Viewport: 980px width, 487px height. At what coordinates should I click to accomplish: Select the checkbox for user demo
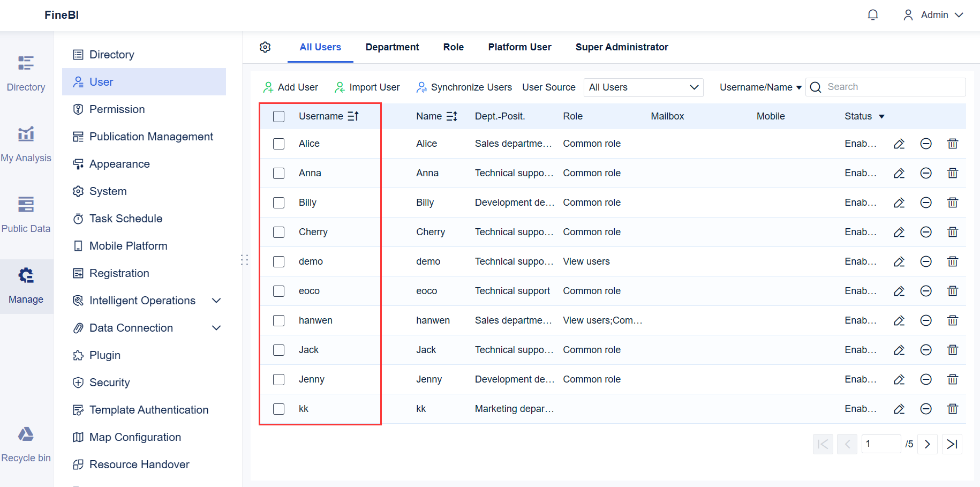278,261
